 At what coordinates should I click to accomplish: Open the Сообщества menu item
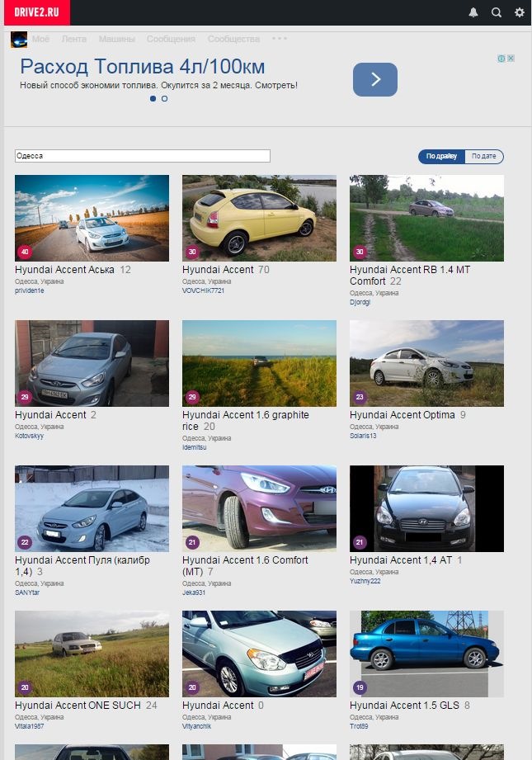click(233, 39)
